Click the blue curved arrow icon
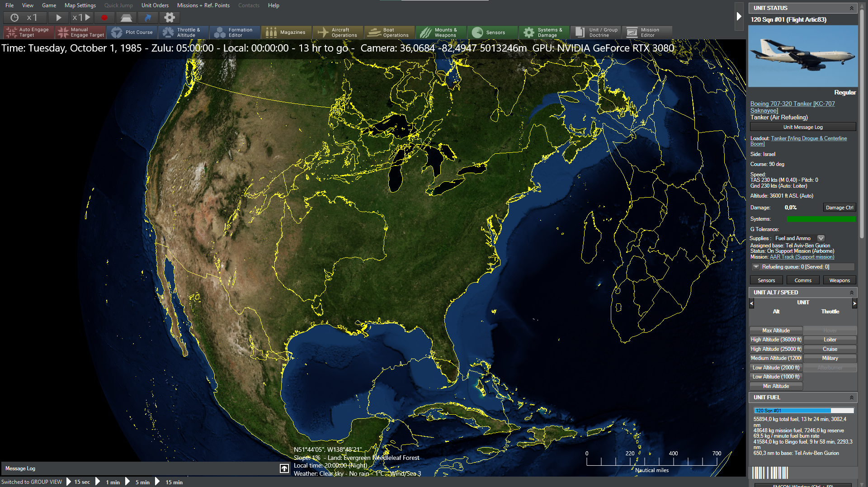 pyautogui.click(x=148, y=18)
